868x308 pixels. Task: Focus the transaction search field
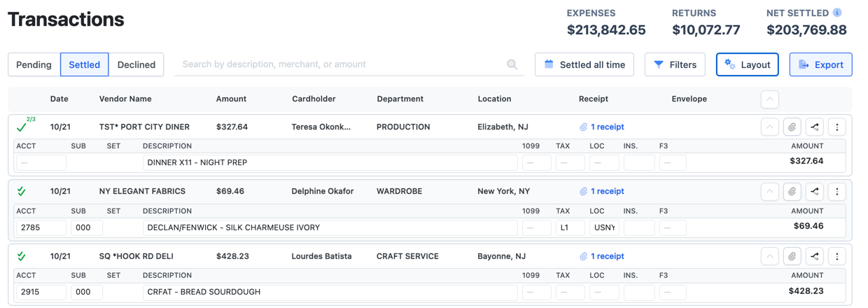(x=349, y=64)
